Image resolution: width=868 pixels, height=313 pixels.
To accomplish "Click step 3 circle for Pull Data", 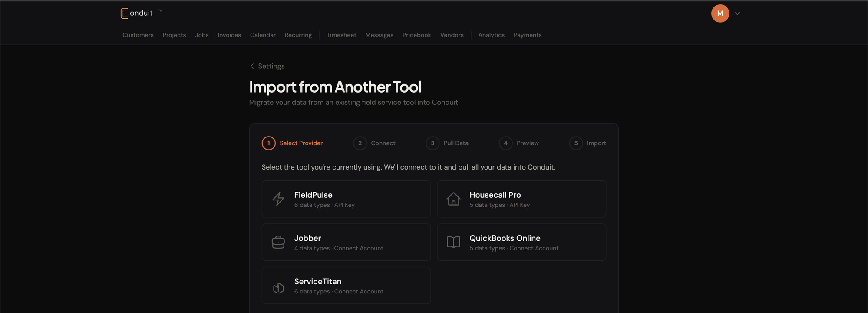I will click(x=432, y=143).
